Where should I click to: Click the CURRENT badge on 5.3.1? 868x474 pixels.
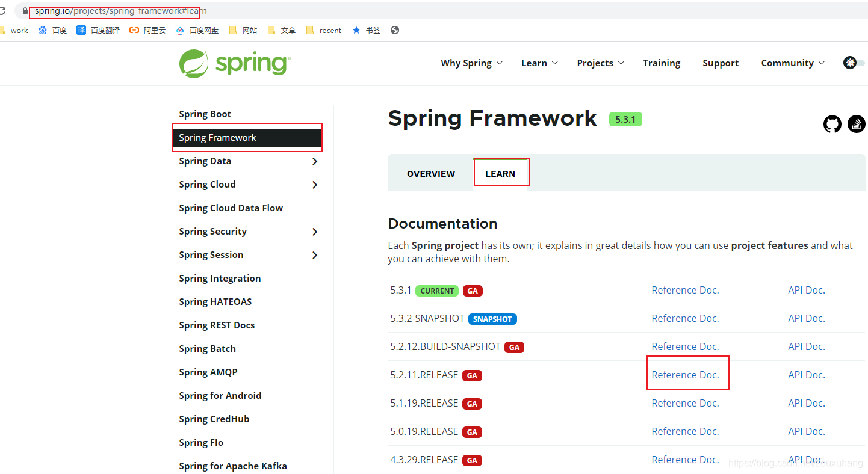coord(437,291)
